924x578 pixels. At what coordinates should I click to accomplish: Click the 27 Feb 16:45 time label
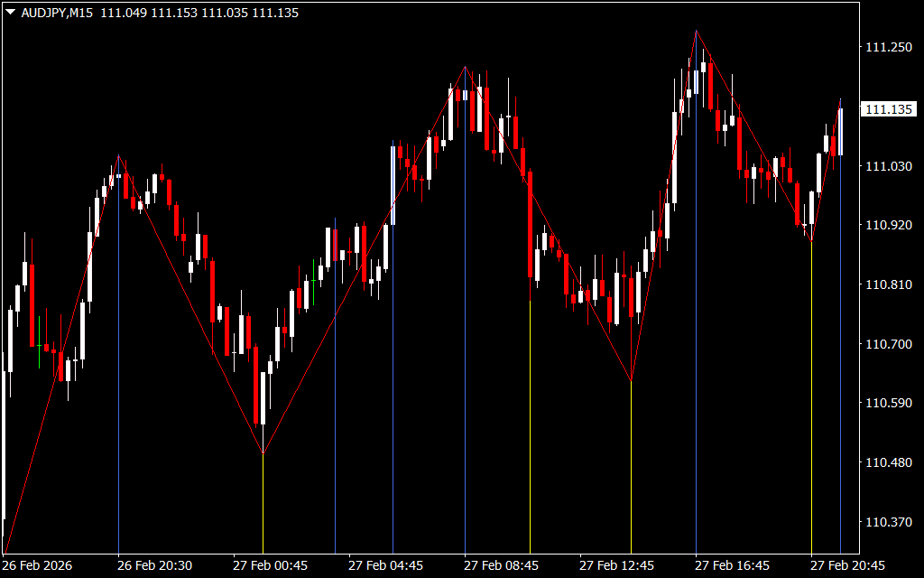[x=732, y=565]
